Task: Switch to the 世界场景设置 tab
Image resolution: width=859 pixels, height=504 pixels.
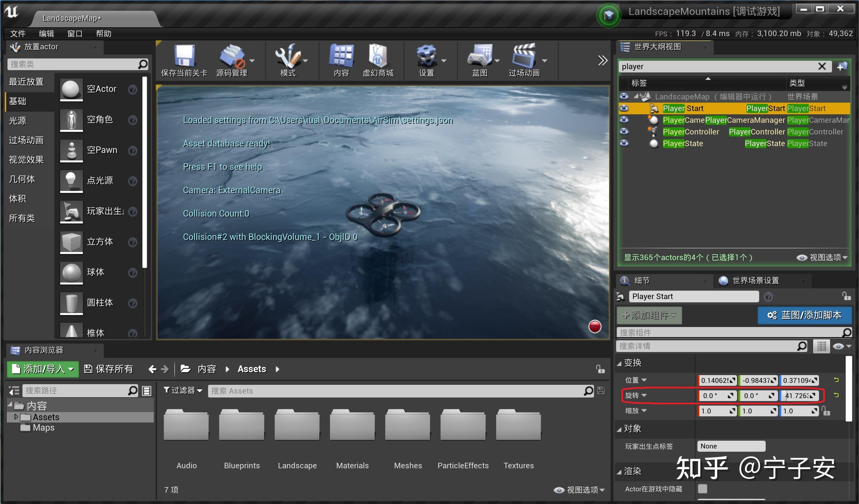Action: pyautogui.click(x=755, y=281)
